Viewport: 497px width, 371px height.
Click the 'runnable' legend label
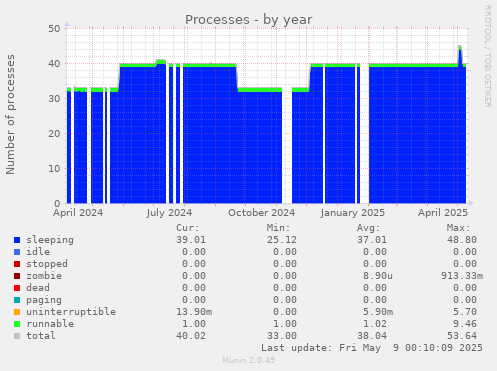pyautogui.click(x=50, y=324)
